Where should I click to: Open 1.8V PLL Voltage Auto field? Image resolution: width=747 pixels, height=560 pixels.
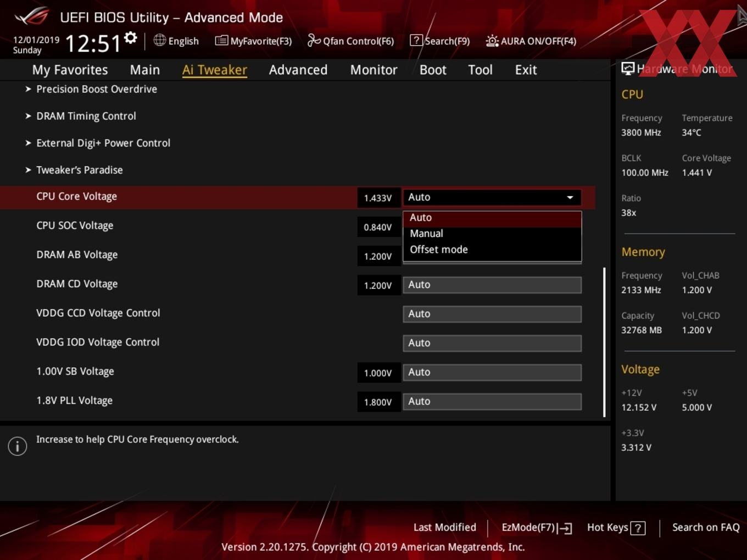point(492,401)
